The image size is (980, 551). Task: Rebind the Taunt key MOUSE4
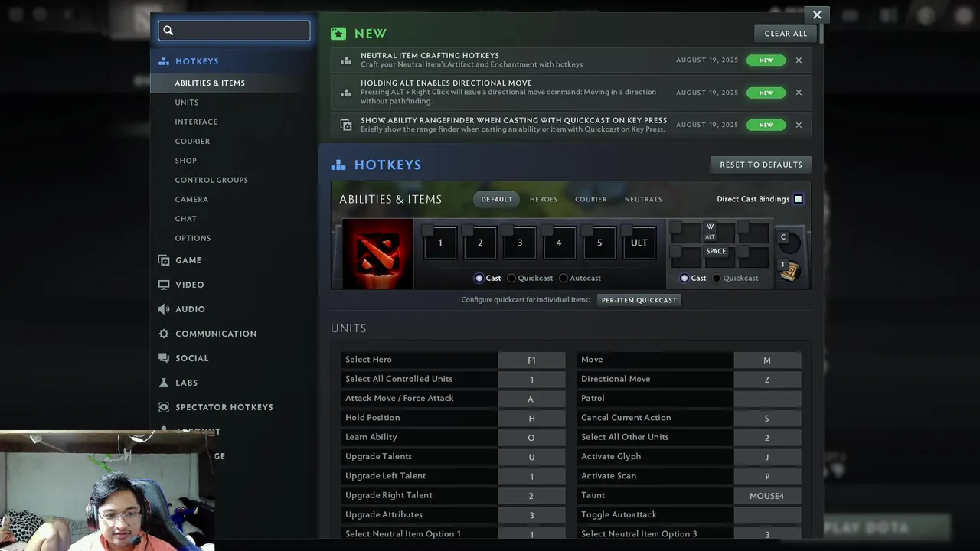(767, 496)
